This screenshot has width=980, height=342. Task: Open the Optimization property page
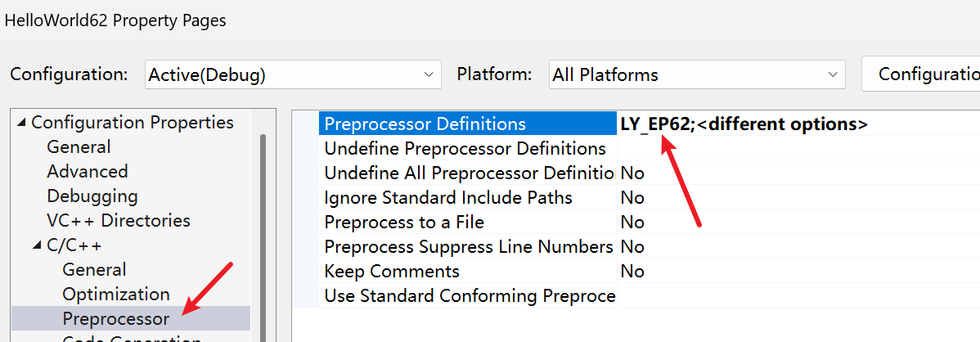[x=115, y=295]
